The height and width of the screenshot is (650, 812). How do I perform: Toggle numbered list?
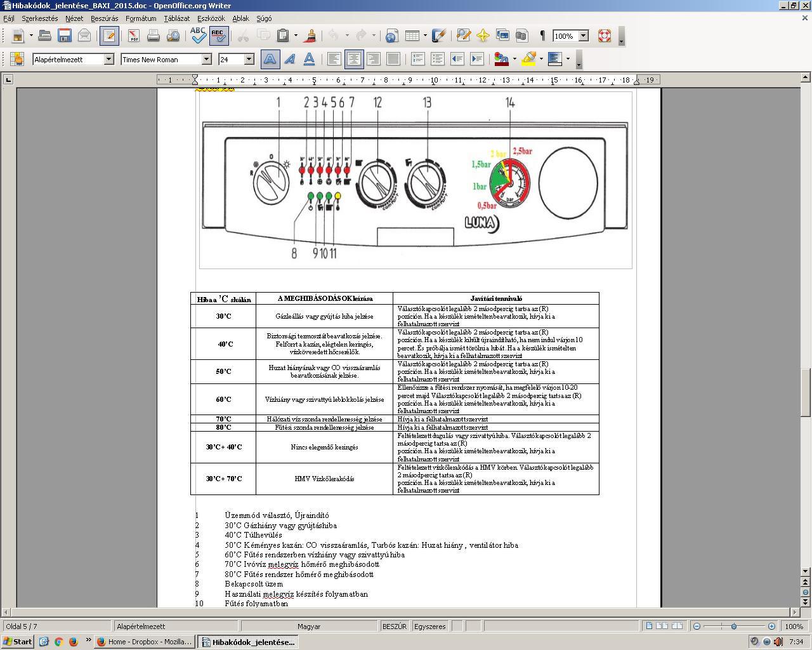pos(418,59)
